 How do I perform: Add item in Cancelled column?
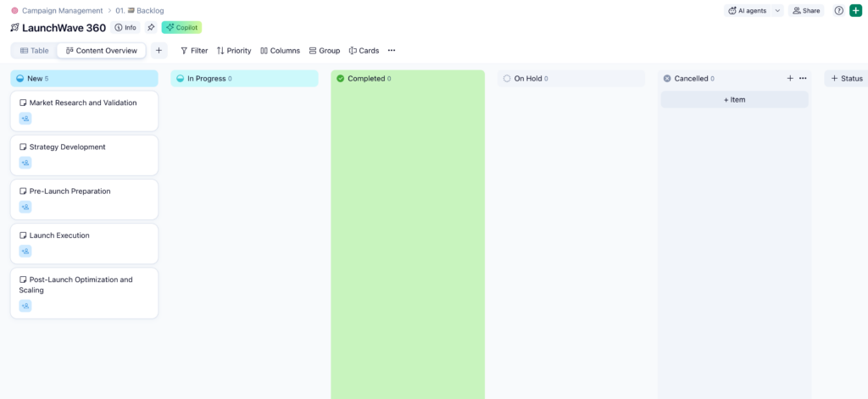tap(734, 100)
